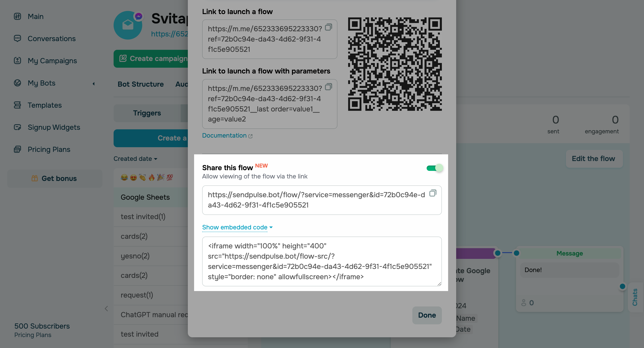Image resolution: width=644 pixels, height=348 pixels.
Task: Open Pricing Plans via its book icon
Action: coord(17,149)
